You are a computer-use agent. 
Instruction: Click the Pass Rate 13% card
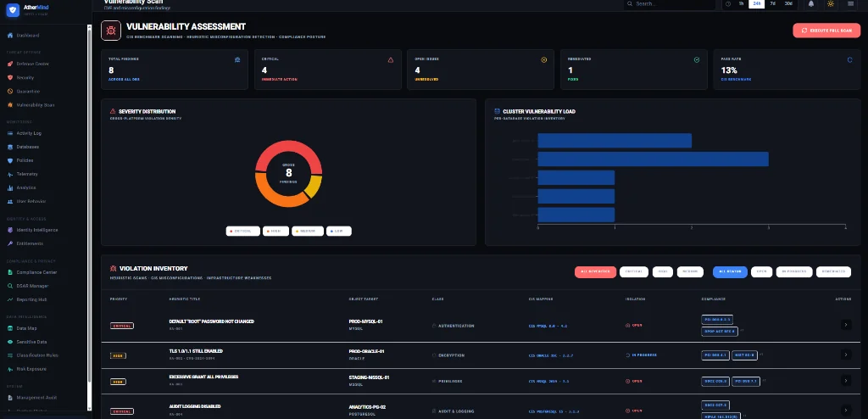click(787, 70)
